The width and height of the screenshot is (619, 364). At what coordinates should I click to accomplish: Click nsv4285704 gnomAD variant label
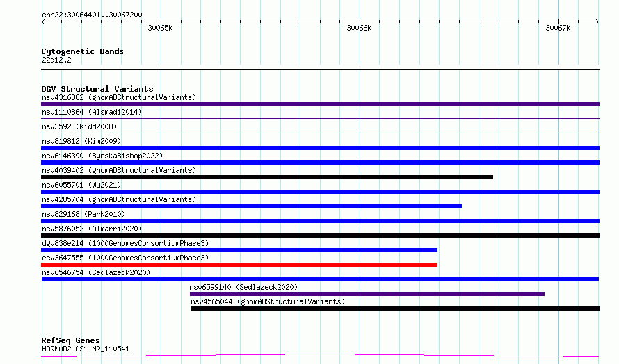tap(119, 199)
